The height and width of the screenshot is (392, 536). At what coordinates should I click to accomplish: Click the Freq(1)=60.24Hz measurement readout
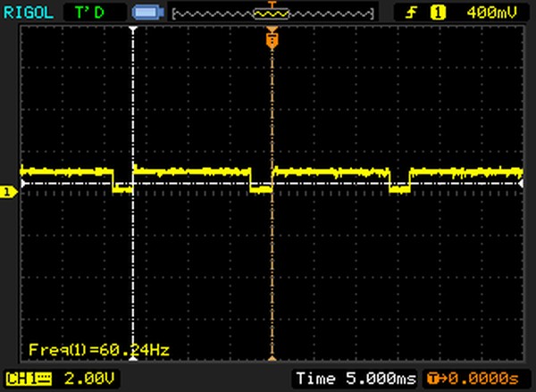coord(98,348)
